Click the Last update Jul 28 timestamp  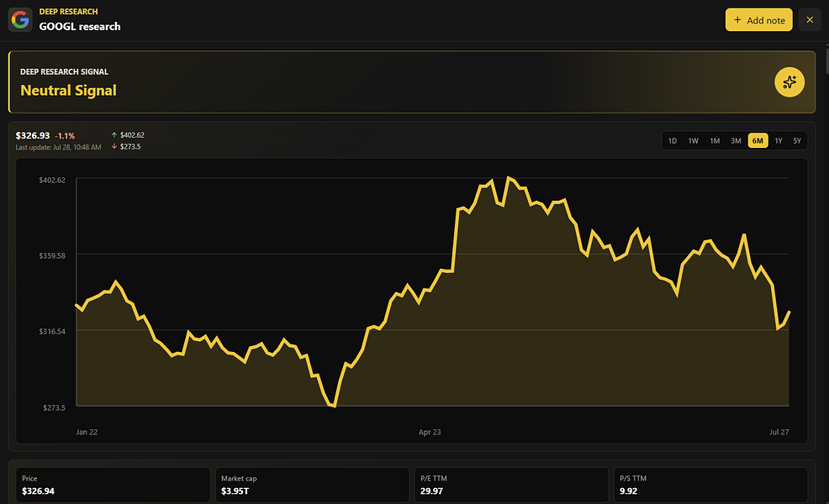click(58, 147)
